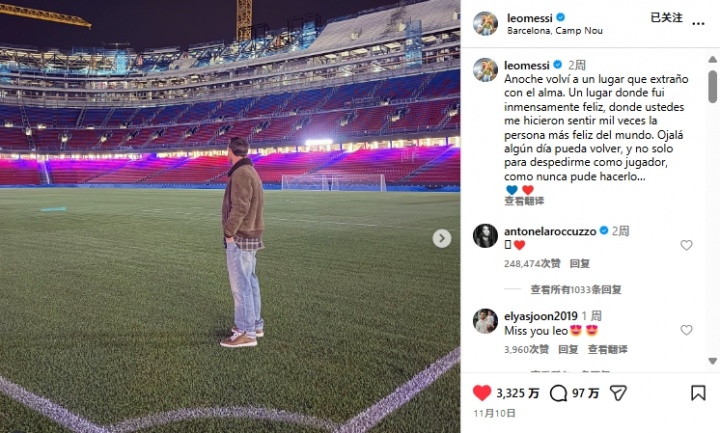Screen dimensions: 720x433
Task: Reply to elyasjoon2019's comment
Action: tap(568, 349)
